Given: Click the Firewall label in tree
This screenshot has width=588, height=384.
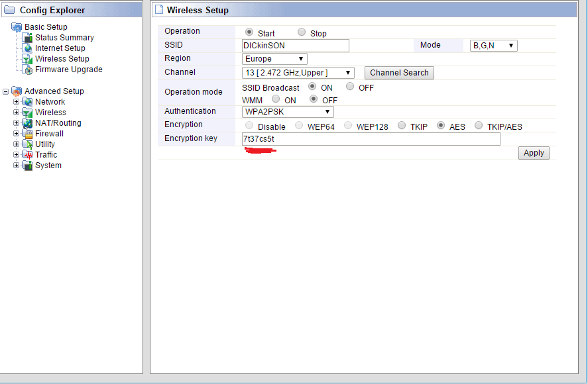Looking at the screenshot, I should (x=49, y=133).
